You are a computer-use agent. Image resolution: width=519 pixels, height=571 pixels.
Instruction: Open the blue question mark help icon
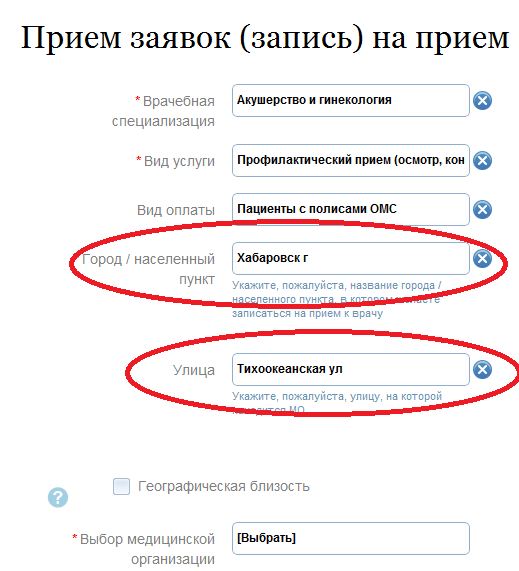(58, 497)
